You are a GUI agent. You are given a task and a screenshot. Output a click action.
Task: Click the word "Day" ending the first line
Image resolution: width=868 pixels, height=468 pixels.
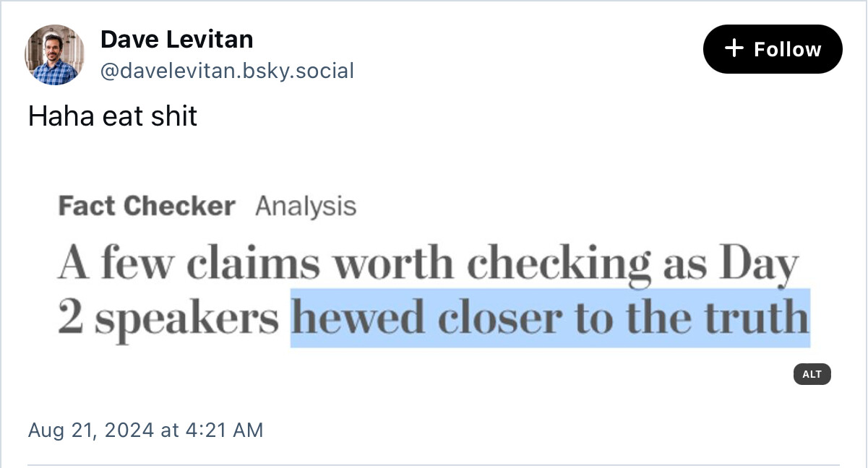(x=760, y=264)
